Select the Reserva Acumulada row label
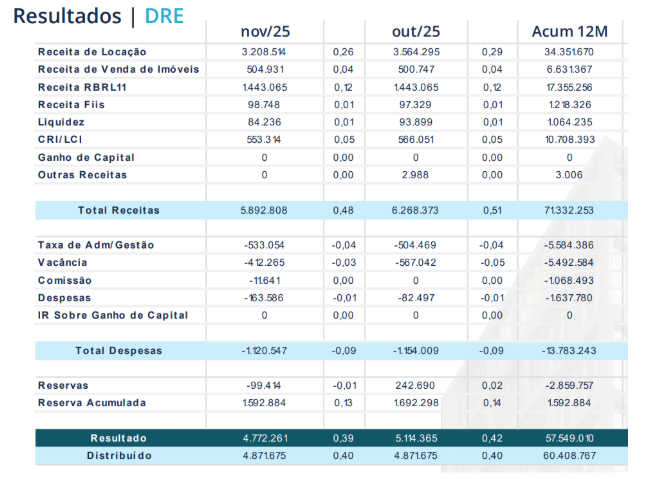 pyautogui.click(x=91, y=403)
